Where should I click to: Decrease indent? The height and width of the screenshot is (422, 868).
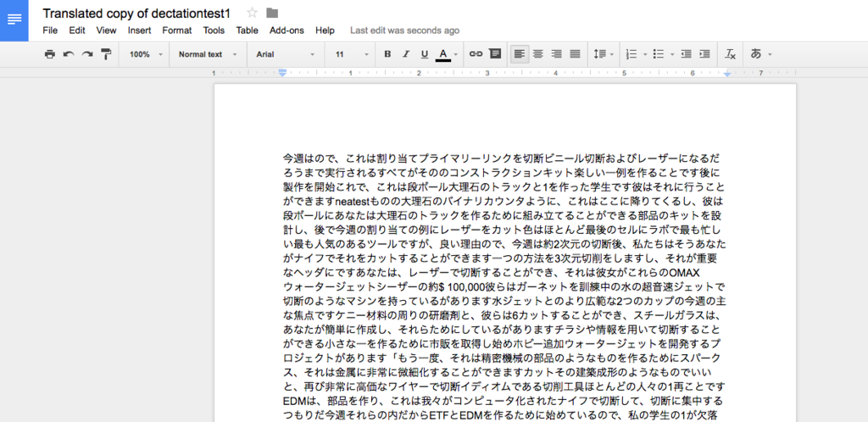687,54
